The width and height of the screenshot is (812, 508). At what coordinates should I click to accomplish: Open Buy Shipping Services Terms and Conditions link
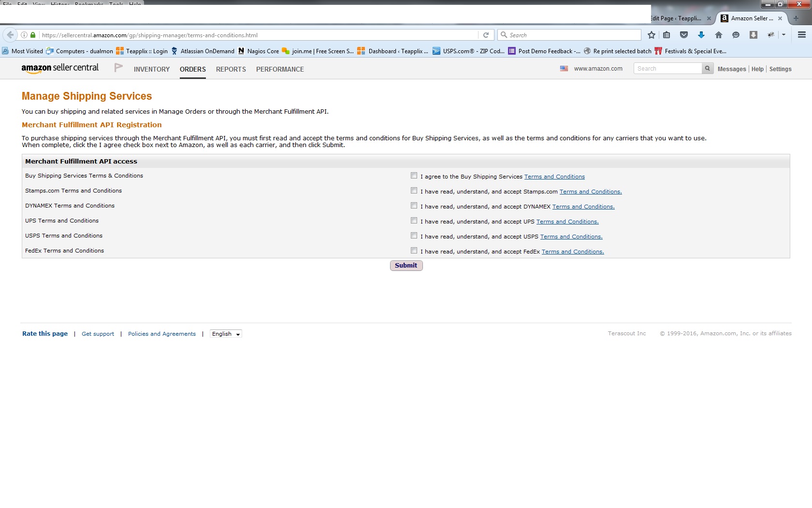554,177
